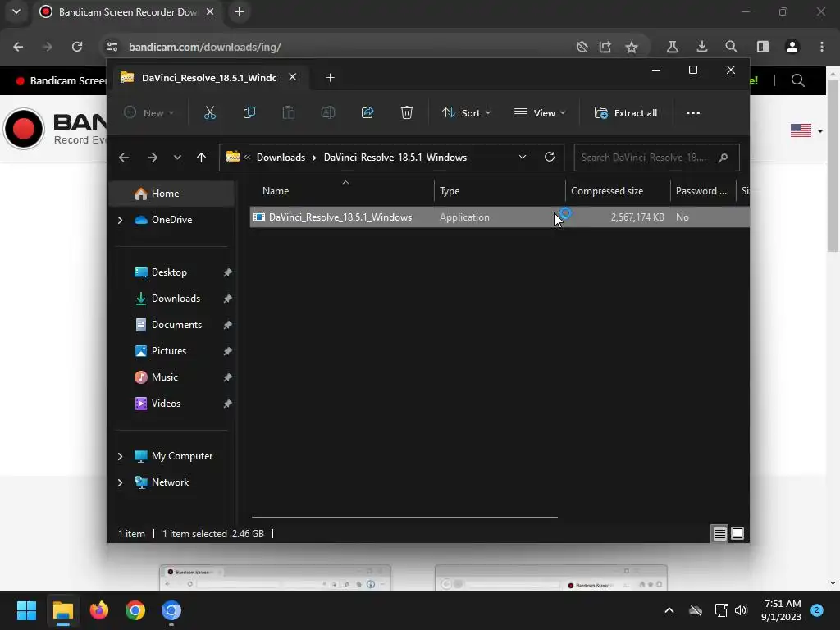Click the Explorer horizontal scrollbar
The image size is (840, 630).
pos(404,518)
